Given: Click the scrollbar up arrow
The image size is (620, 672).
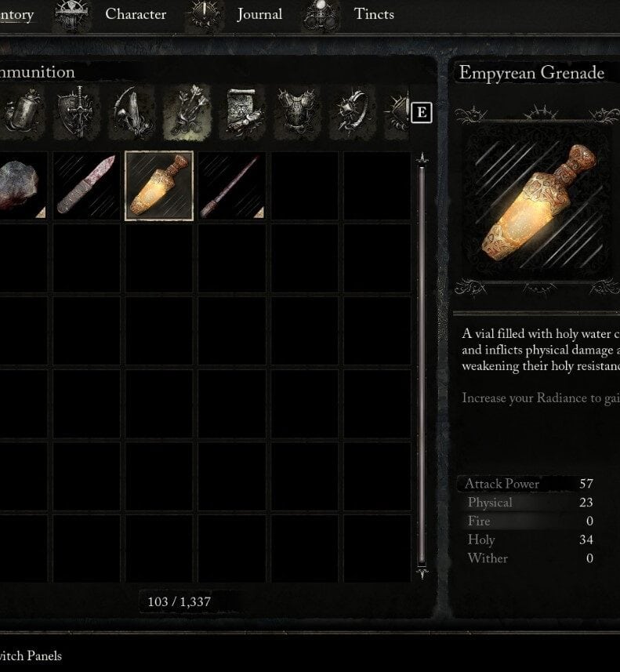Looking at the screenshot, I should point(422,158).
